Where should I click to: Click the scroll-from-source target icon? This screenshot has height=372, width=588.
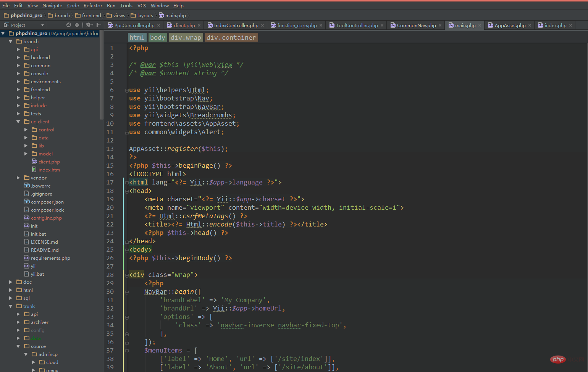(69, 25)
